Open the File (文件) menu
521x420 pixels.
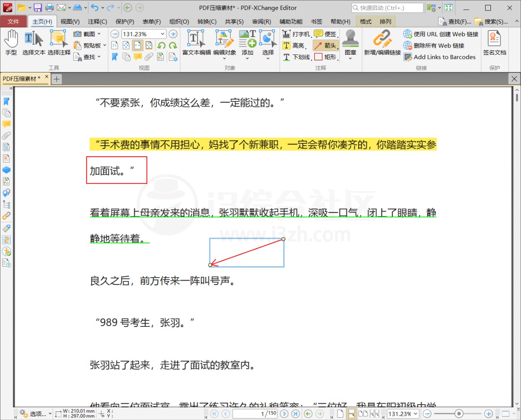(x=13, y=22)
